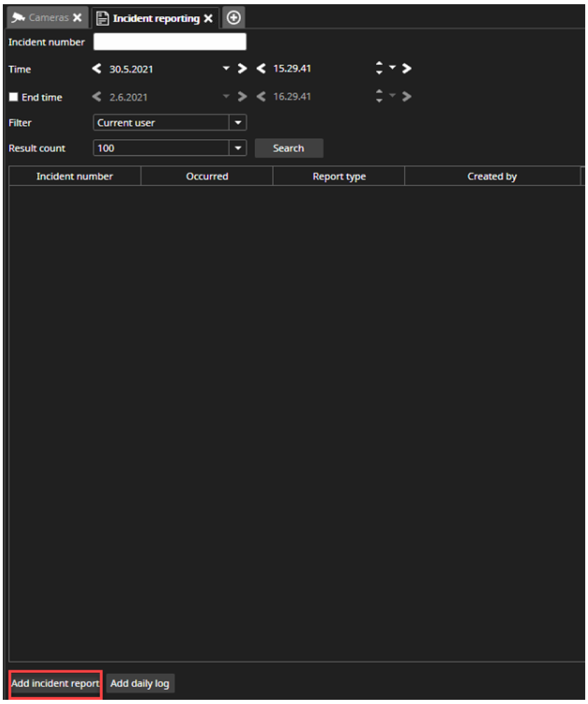Image resolution: width=588 pixels, height=704 pixels.
Task: Close the Cameras tab
Action: [x=78, y=18]
